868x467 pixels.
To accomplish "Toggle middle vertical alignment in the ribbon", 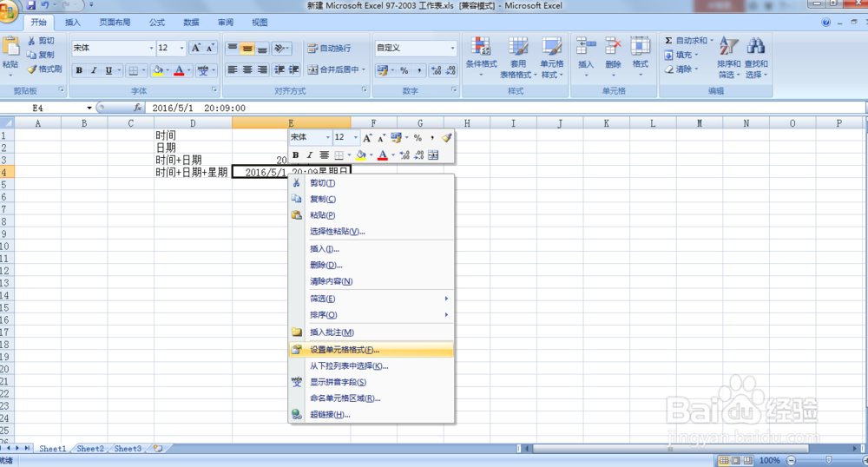I will click(247, 48).
